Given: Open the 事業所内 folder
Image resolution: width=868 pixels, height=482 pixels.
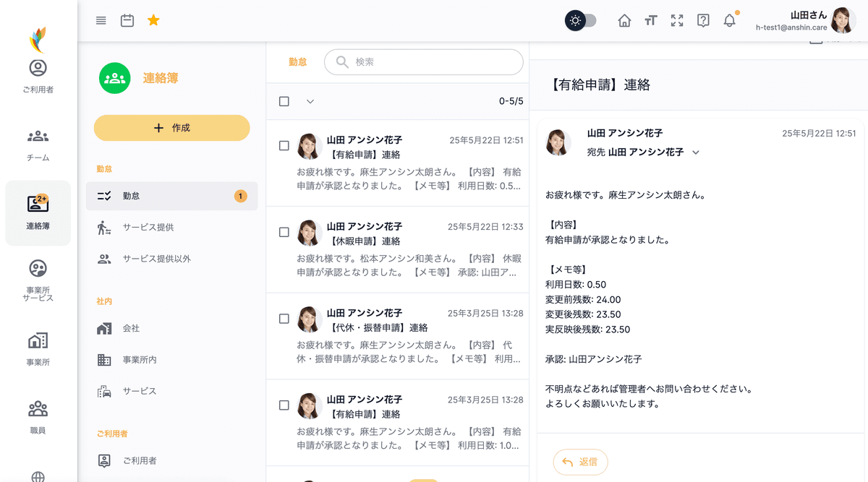Looking at the screenshot, I should [x=172, y=360].
